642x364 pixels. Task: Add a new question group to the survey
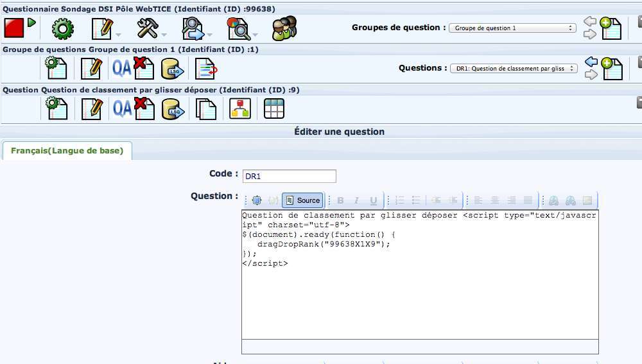pos(611,28)
